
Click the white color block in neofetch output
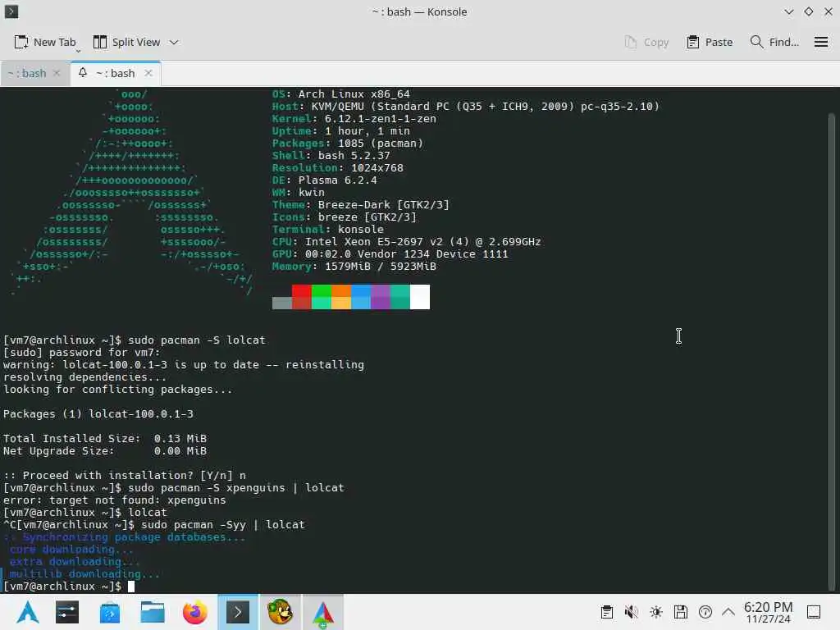[x=420, y=297]
